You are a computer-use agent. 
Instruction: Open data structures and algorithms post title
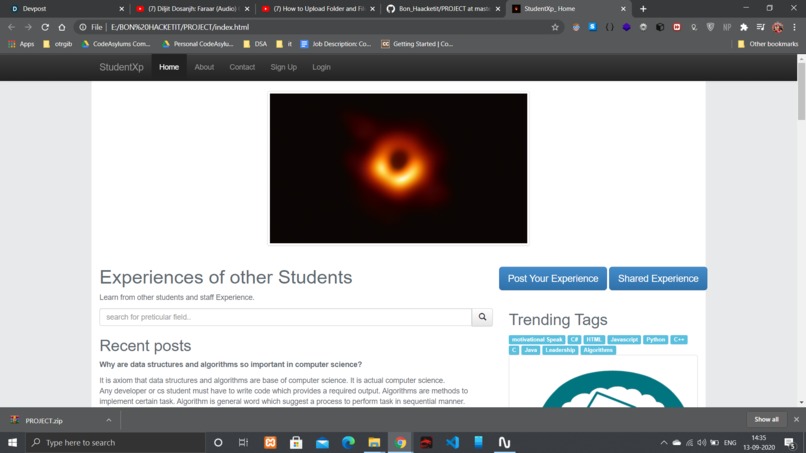pos(230,364)
